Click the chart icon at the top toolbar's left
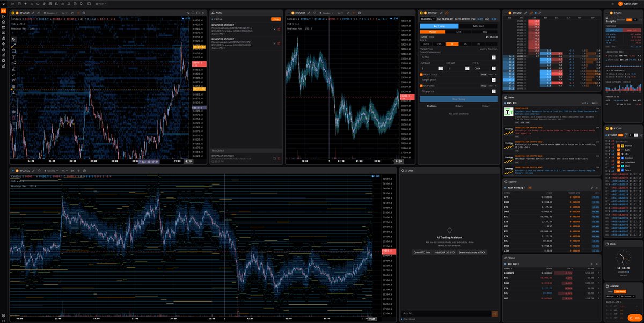644x323 pixels. tap(13, 4)
